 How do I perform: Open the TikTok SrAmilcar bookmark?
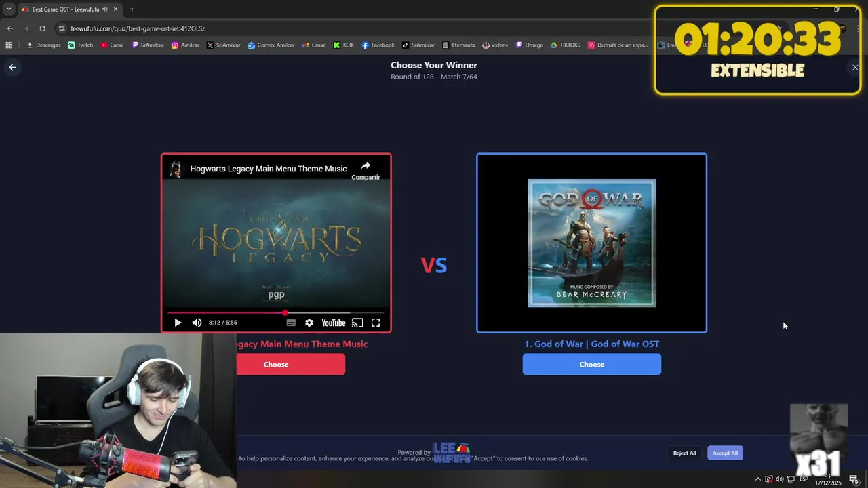point(418,45)
